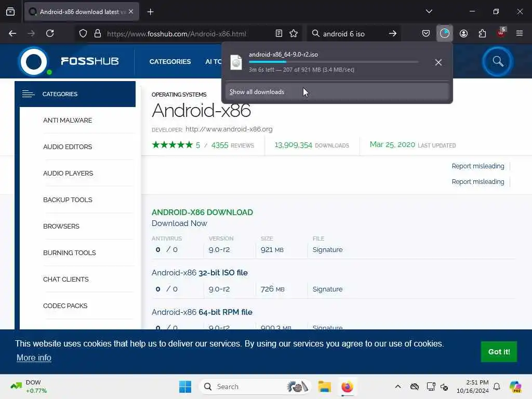Click first Report misleading link
The height and width of the screenshot is (399, 532).
click(478, 166)
